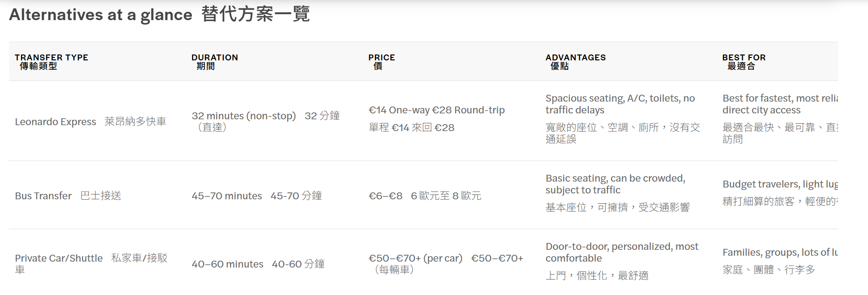
Task: Click the "40–60 minutes" duration cell
Action: (228, 264)
